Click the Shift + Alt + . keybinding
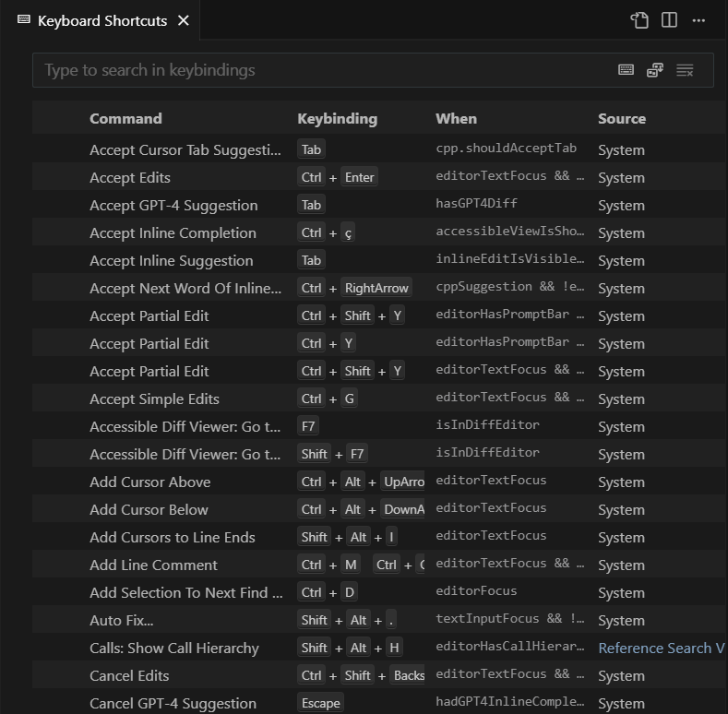The image size is (728, 714). point(347,620)
